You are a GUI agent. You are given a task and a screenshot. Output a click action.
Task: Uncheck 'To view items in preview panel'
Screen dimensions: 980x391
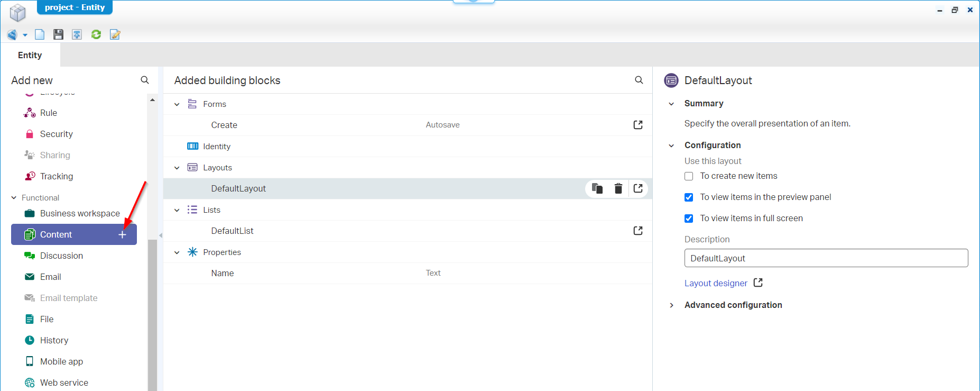(689, 197)
